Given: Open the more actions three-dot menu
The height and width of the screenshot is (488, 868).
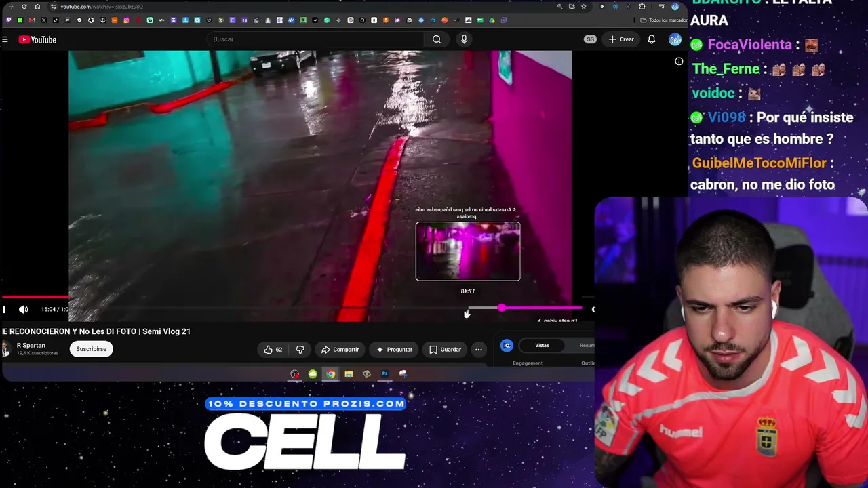Looking at the screenshot, I should pyautogui.click(x=479, y=350).
